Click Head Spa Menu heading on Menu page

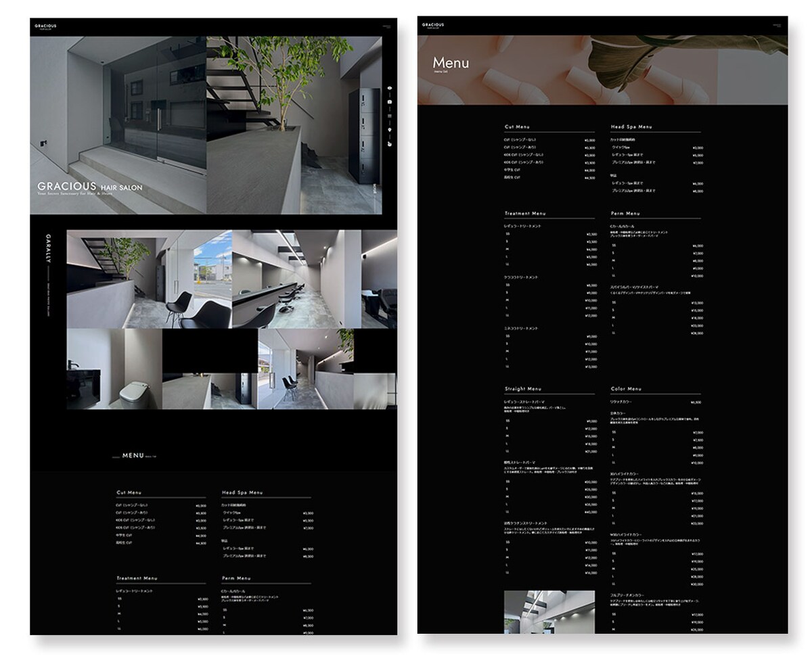(x=631, y=126)
